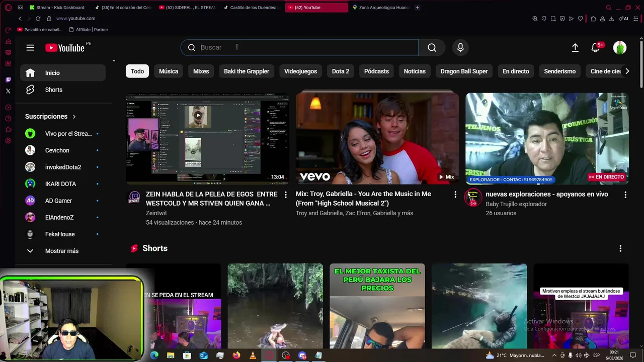
Task: Open options for the Troy, Gabriella mix
Action: (x=455, y=195)
